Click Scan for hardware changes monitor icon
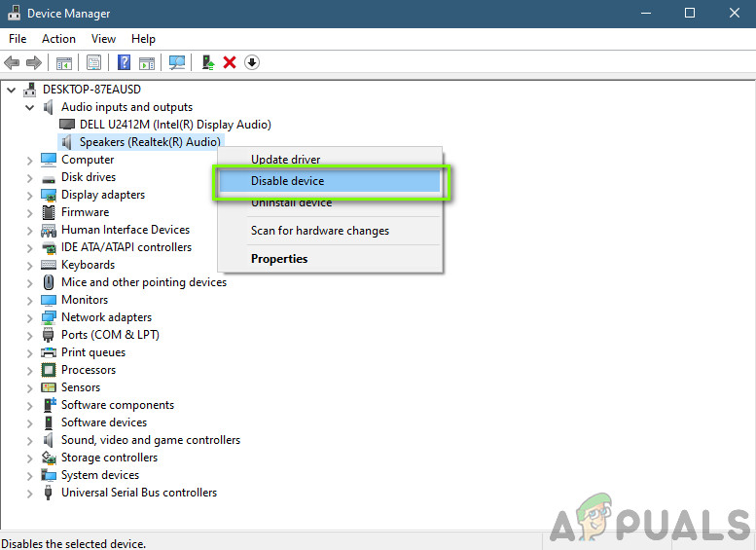The height and width of the screenshot is (550, 756). 177,62
